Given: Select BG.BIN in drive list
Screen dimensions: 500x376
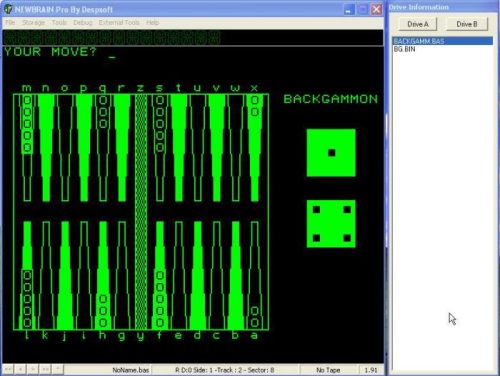Looking at the screenshot, I should 404,49.
